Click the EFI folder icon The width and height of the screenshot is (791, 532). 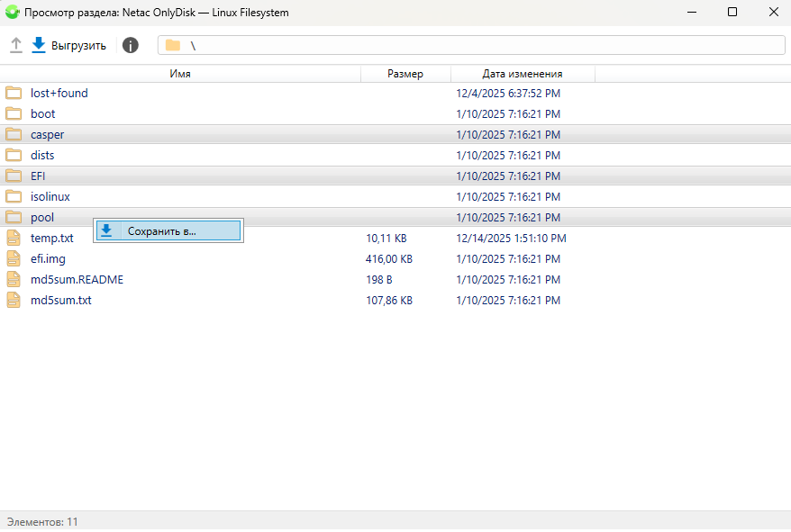(x=14, y=176)
